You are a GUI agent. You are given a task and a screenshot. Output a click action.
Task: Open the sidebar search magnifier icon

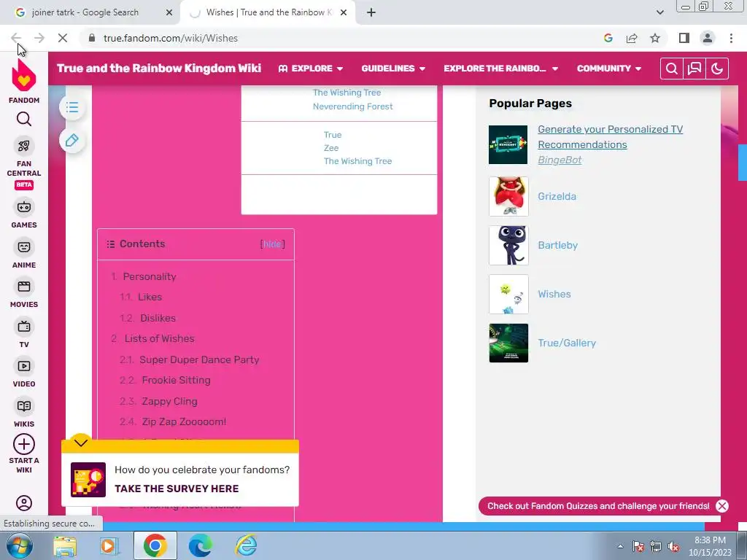24,119
